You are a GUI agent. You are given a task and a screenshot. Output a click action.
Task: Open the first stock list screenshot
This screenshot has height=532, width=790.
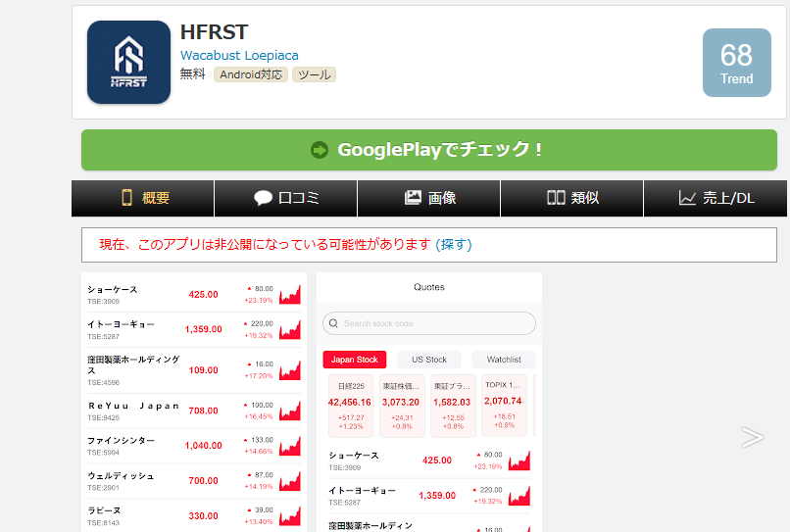tap(194, 402)
